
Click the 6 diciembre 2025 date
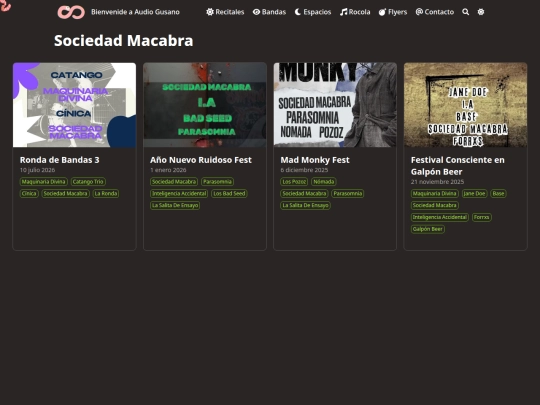tap(304, 170)
